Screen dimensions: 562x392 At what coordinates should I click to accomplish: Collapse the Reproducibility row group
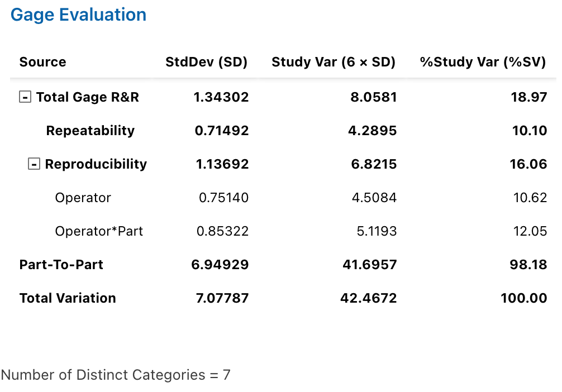(34, 164)
